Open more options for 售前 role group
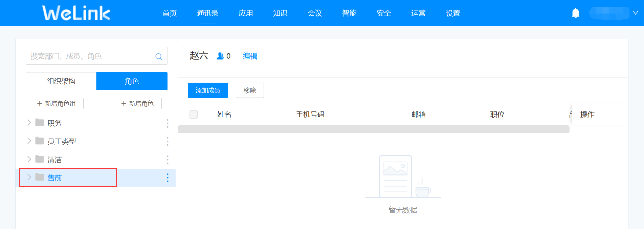Viewport: 644px width, 229px height. click(168, 178)
